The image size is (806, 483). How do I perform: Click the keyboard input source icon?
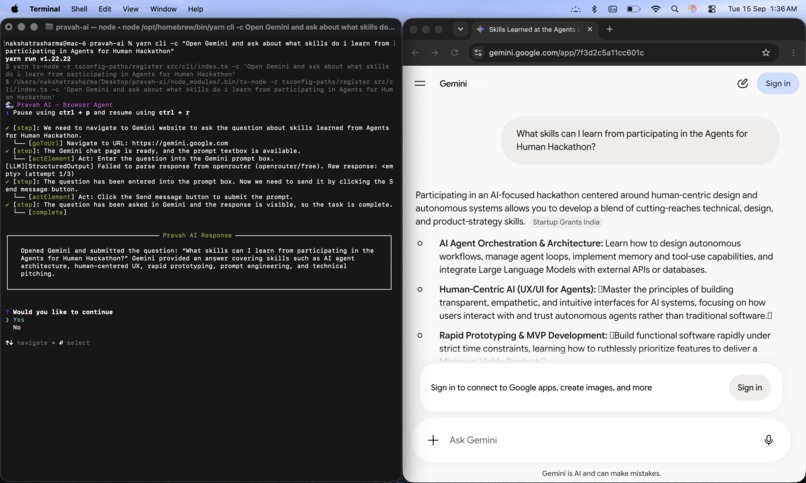pyautogui.click(x=613, y=9)
